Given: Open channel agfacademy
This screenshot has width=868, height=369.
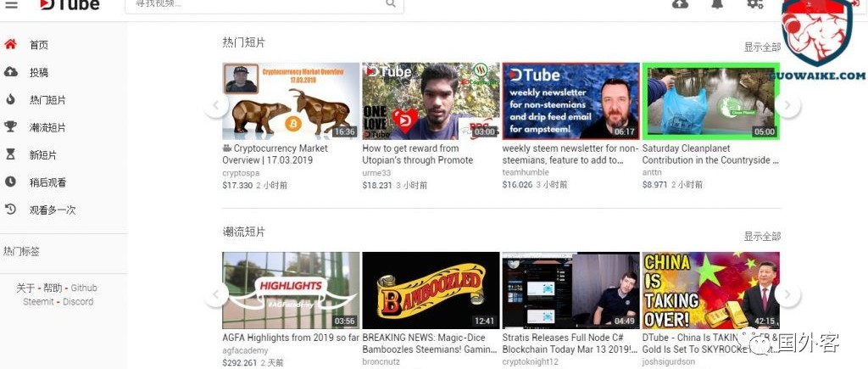Looking at the screenshot, I should coord(245,350).
